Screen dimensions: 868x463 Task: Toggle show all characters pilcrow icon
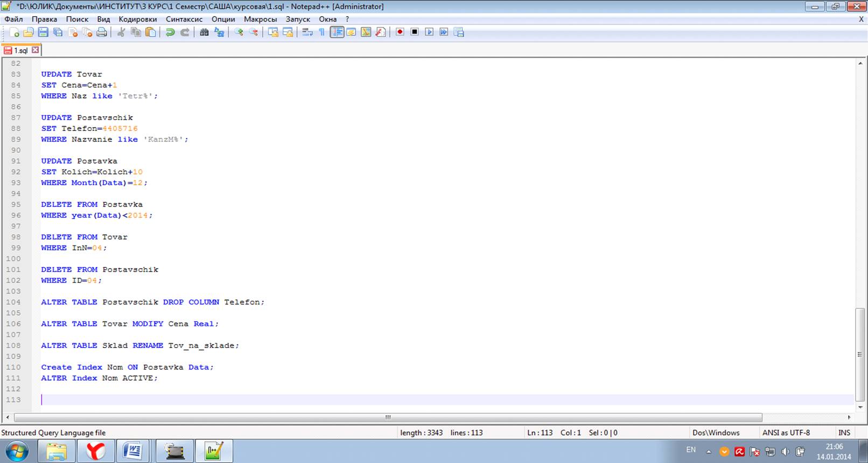pyautogui.click(x=322, y=32)
